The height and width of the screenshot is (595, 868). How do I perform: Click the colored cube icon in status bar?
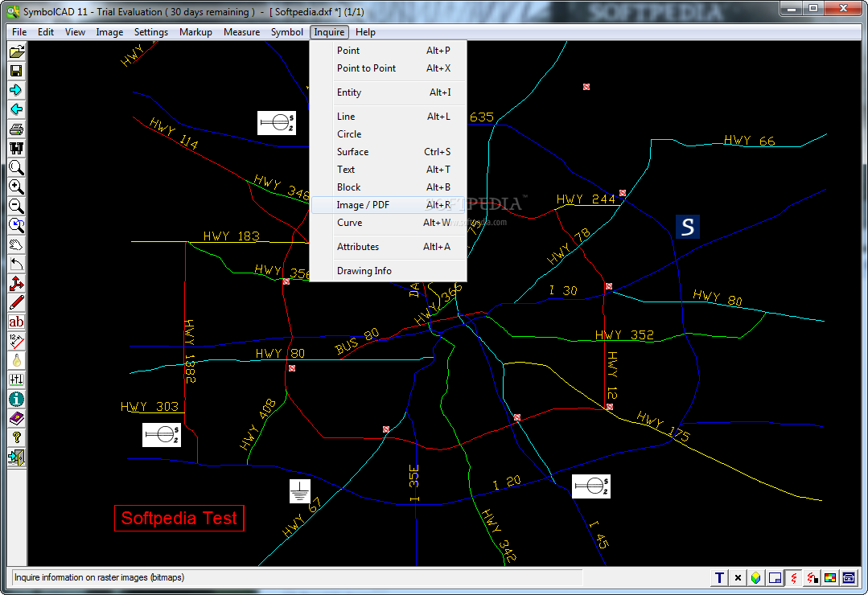coord(756,578)
